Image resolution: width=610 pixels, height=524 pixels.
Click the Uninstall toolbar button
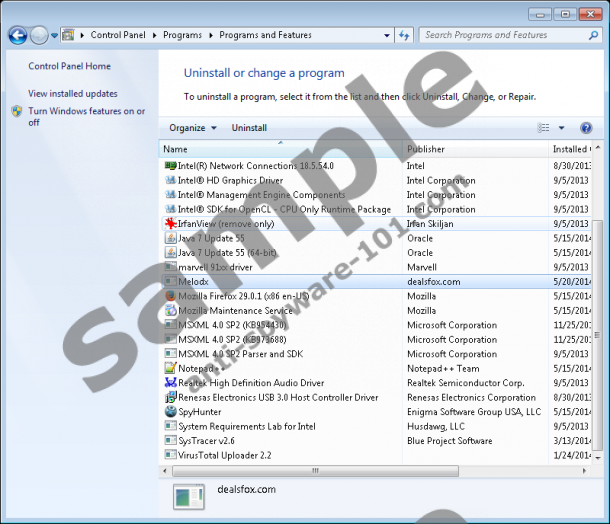pyautogui.click(x=249, y=128)
